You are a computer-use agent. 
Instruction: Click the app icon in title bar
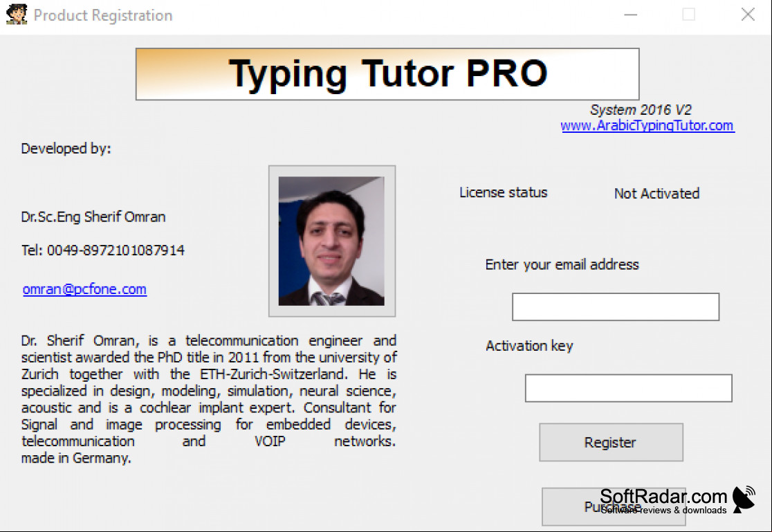click(16, 15)
